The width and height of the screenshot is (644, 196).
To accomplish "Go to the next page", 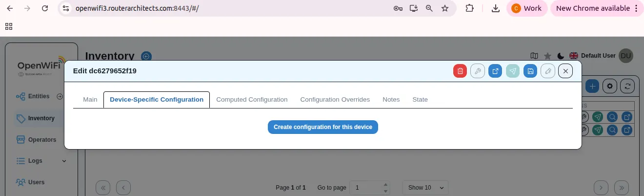I will (x=601, y=188).
